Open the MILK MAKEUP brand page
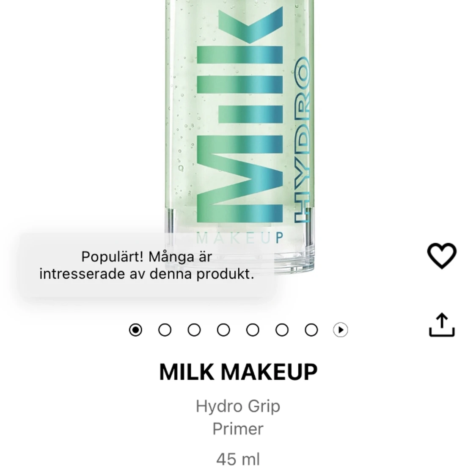Screen dimensions: 476x475 [238, 372]
